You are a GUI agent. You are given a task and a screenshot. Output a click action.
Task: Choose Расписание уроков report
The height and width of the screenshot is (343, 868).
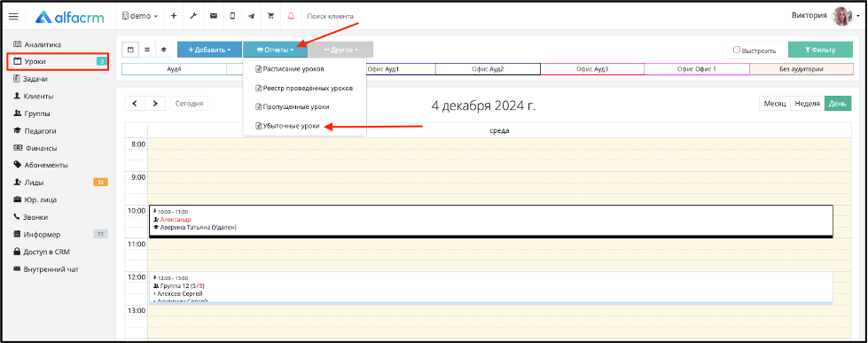290,69
